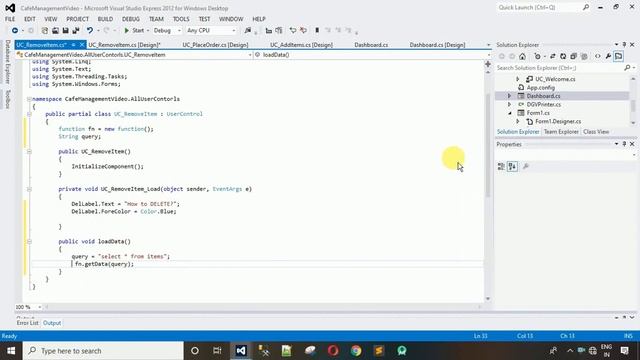Click the Save All toolbar icon

76,31
